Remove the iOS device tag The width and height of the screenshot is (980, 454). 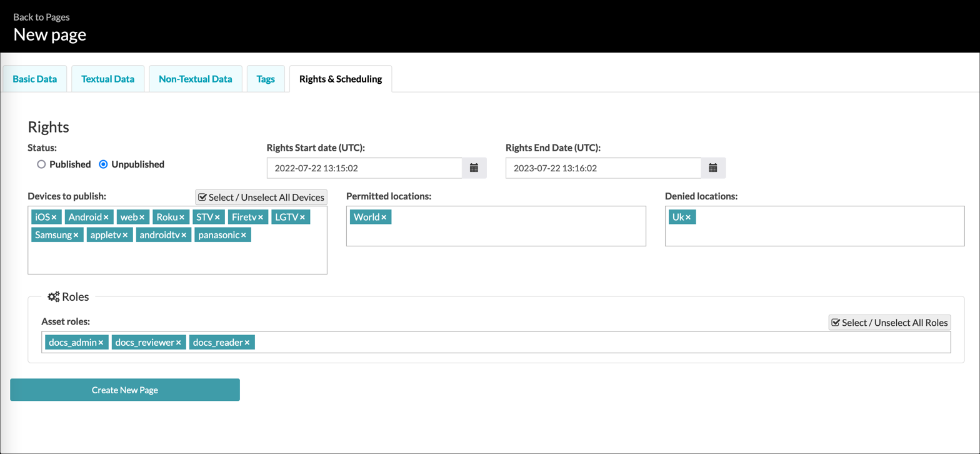tap(54, 217)
